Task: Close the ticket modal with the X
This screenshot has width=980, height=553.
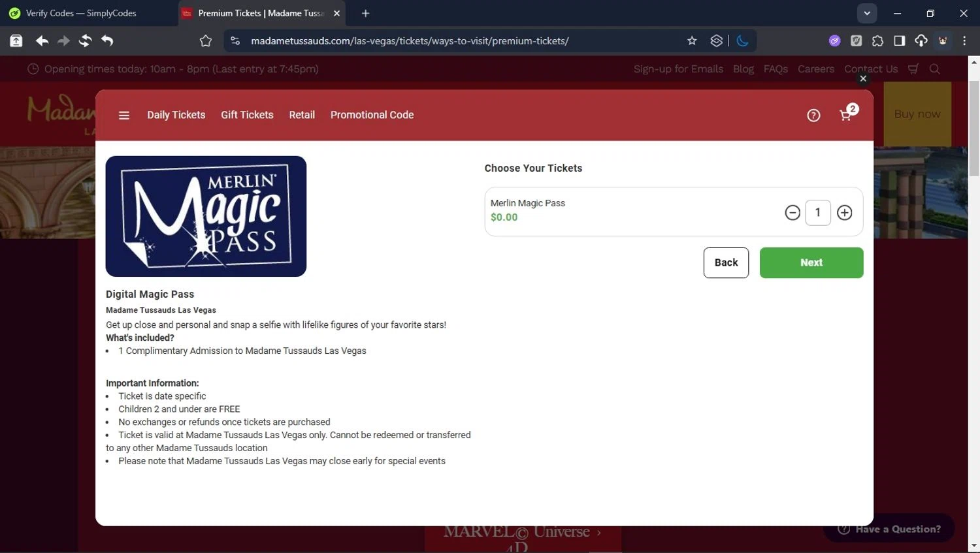Action: [863, 78]
